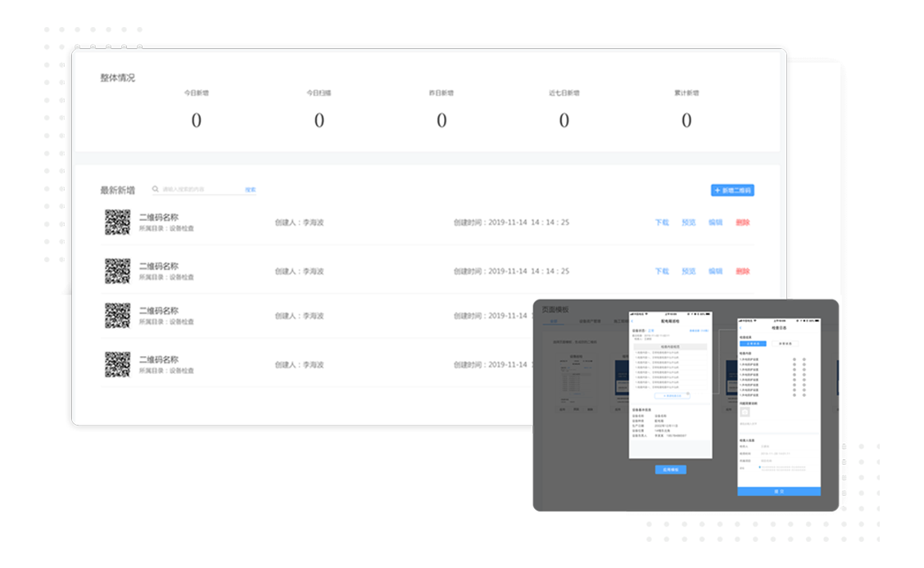
Task: Click 编辑 in the second QR code row
Action: tap(715, 272)
